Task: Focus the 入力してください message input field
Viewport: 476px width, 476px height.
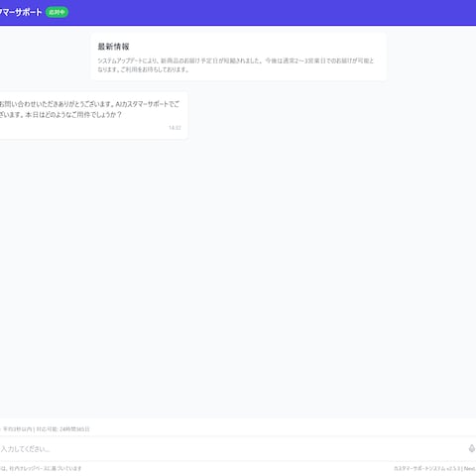Action: [231, 449]
